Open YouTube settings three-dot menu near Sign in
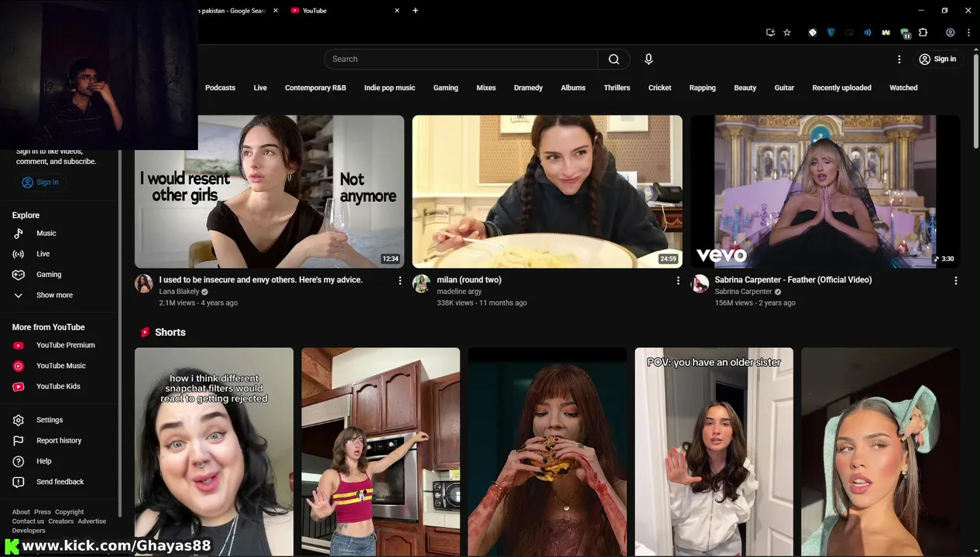The height and width of the screenshot is (557, 980). 899,59
